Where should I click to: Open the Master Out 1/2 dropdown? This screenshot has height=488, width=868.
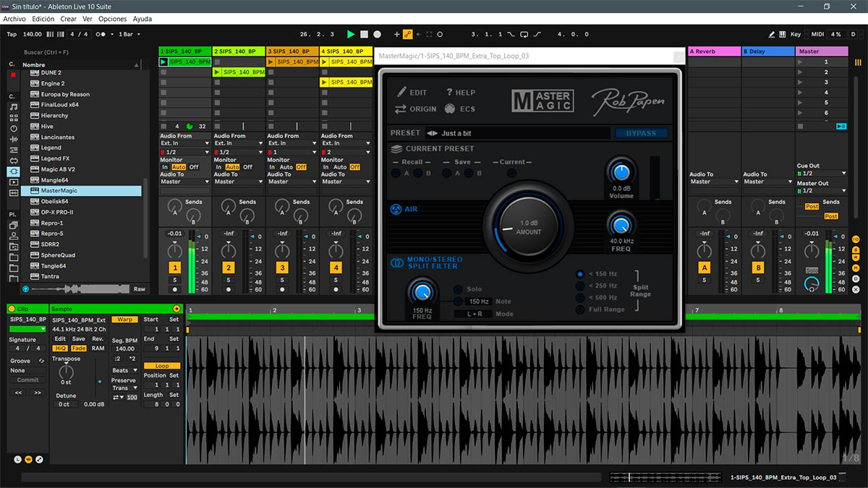[821, 191]
